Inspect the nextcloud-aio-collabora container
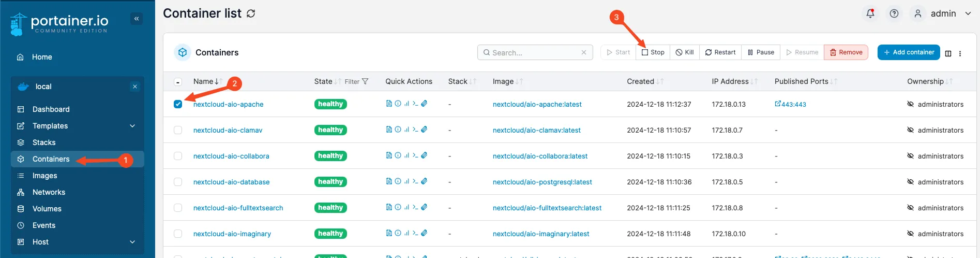Viewport: 980px width, 258px height. coord(398,155)
